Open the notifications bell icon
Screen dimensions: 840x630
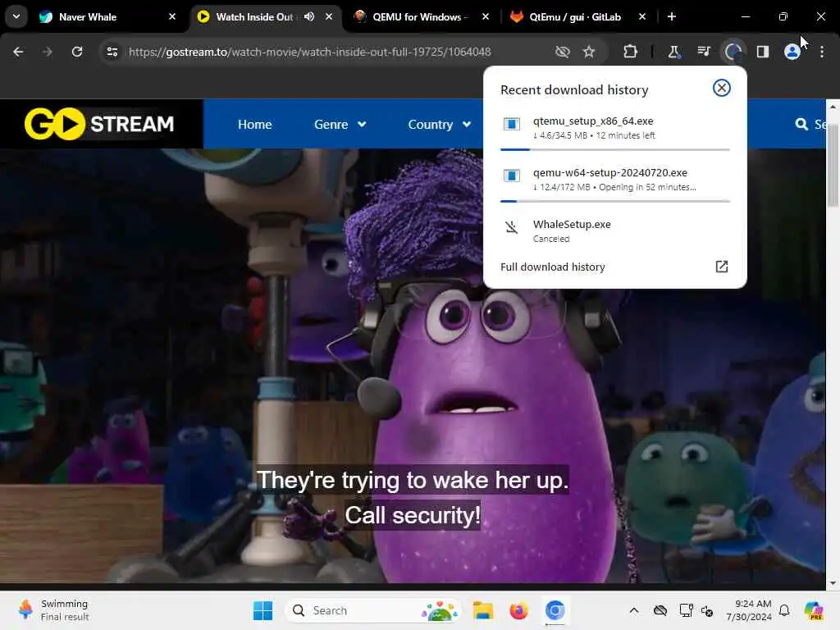coord(784,610)
